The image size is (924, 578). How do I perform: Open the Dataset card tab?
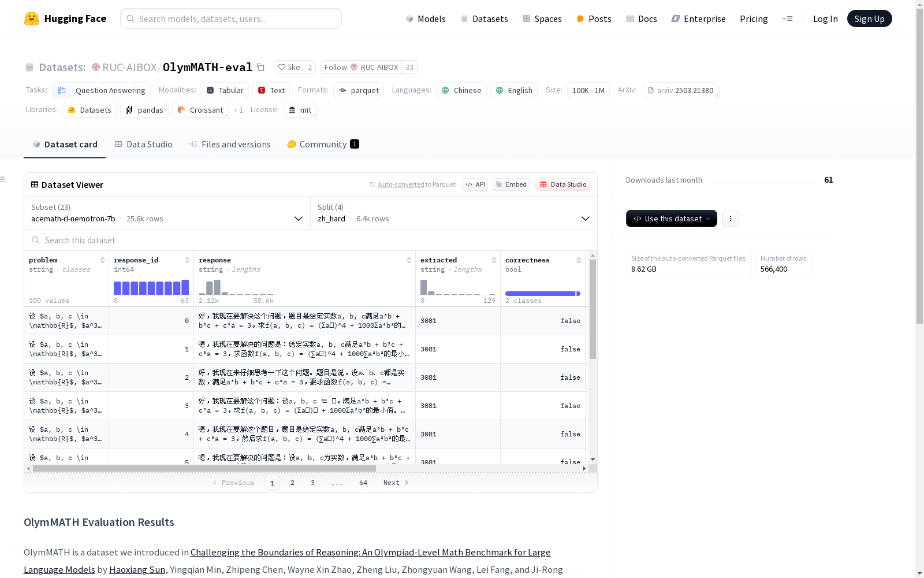65,144
